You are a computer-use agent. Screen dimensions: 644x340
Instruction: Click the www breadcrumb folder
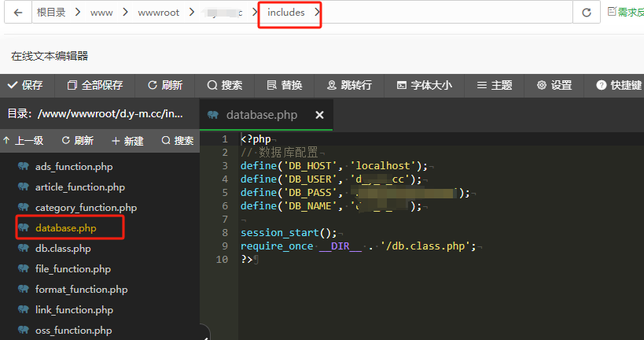(x=101, y=13)
